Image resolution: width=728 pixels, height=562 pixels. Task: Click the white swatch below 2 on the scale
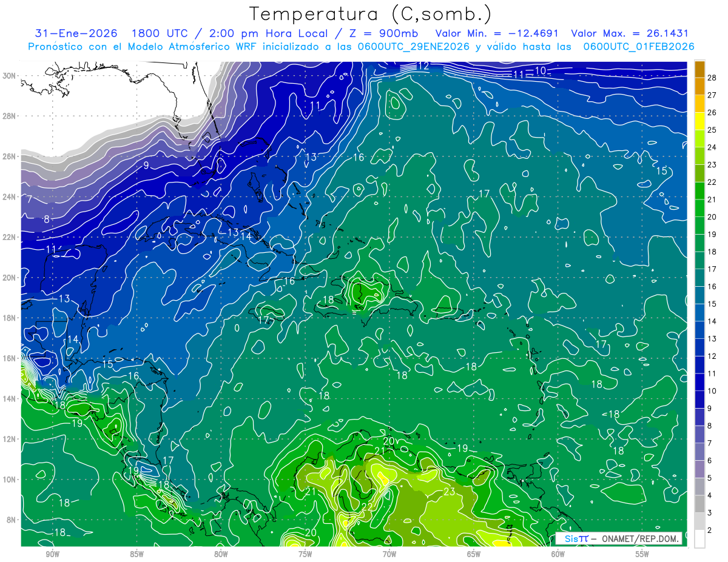[699, 539]
